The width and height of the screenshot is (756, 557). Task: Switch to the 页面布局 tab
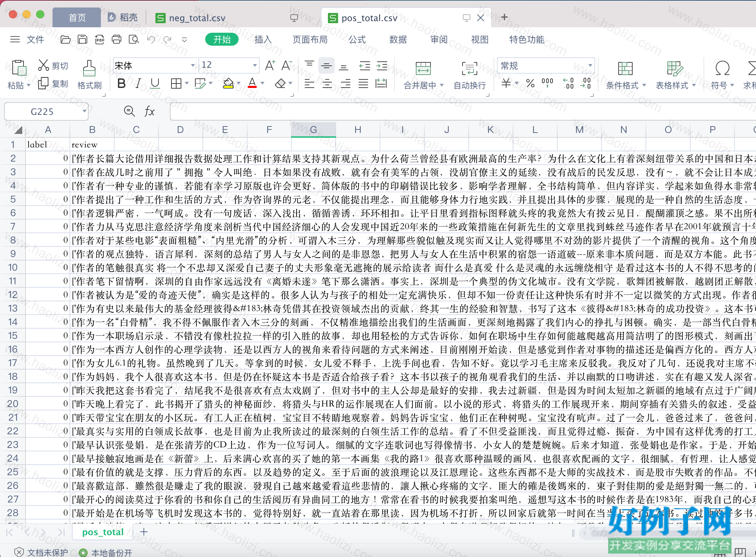point(310,40)
